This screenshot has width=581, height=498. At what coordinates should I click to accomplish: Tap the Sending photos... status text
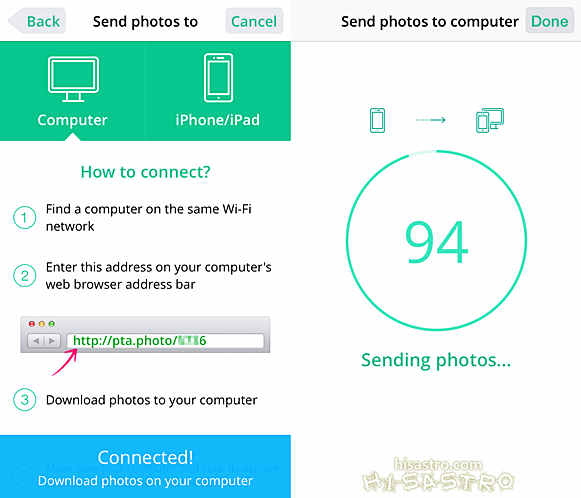(436, 360)
